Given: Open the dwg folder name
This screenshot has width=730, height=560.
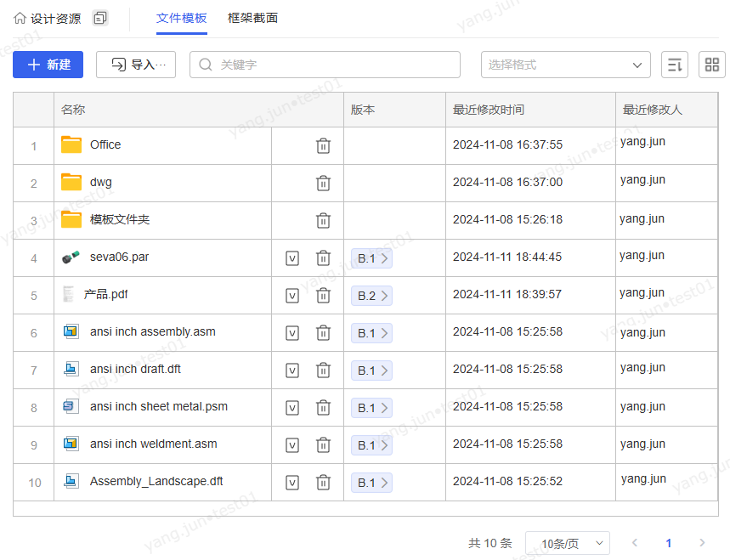Looking at the screenshot, I should [x=101, y=183].
